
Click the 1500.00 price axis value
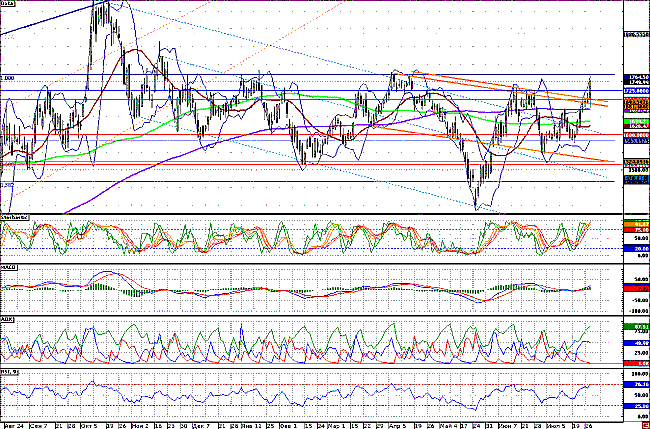(638, 170)
